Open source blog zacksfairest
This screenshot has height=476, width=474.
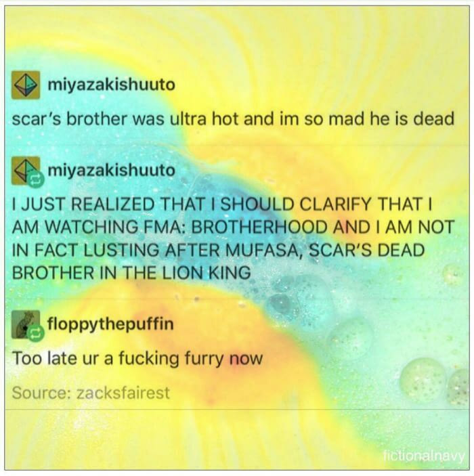123,393
